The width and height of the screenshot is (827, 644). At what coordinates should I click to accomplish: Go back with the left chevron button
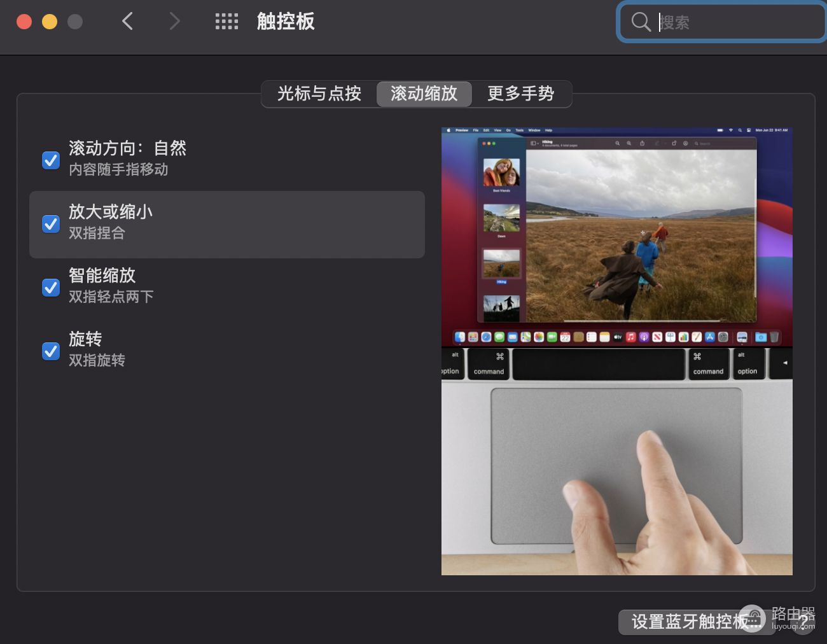point(128,22)
